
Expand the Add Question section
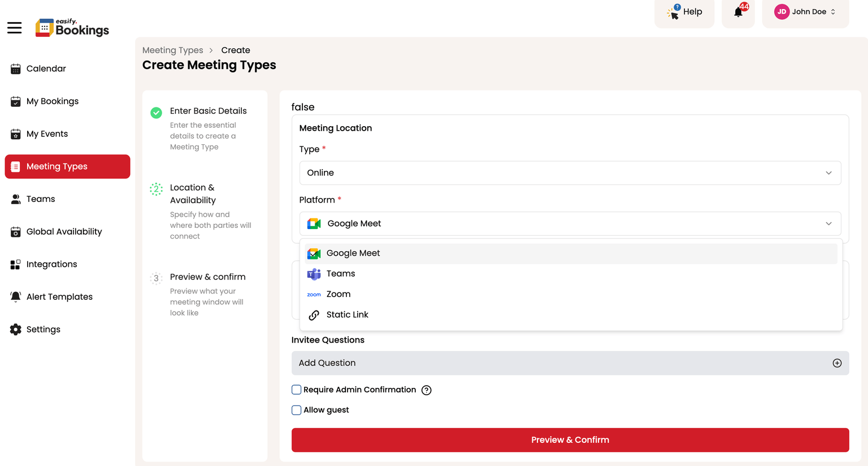tap(570, 363)
